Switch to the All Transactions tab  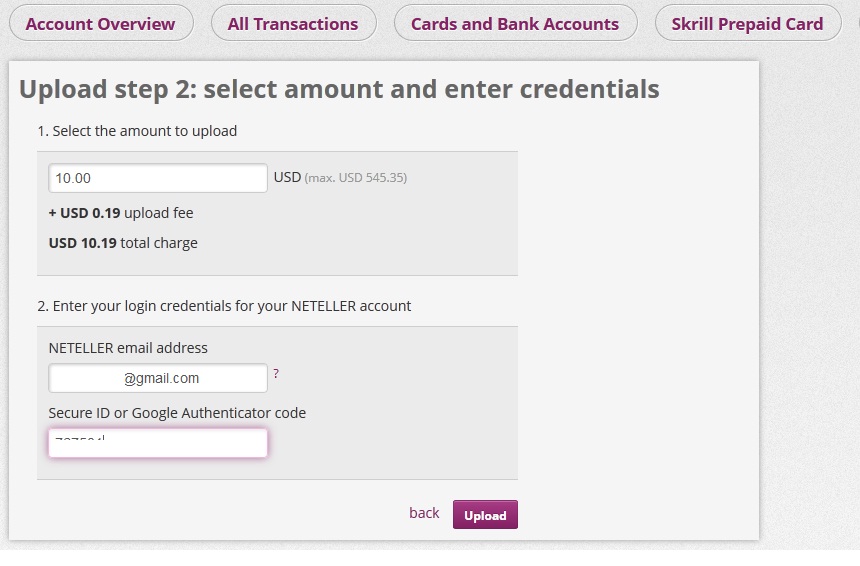coord(293,24)
